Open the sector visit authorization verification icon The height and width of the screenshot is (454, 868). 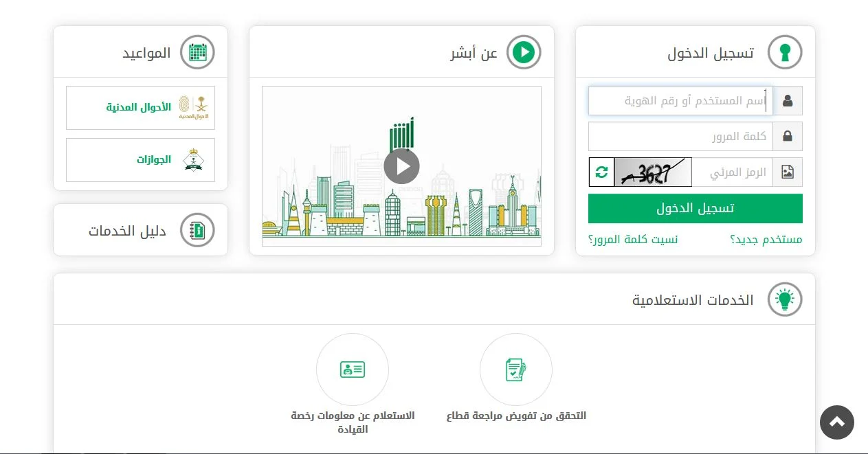pyautogui.click(x=515, y=370)
